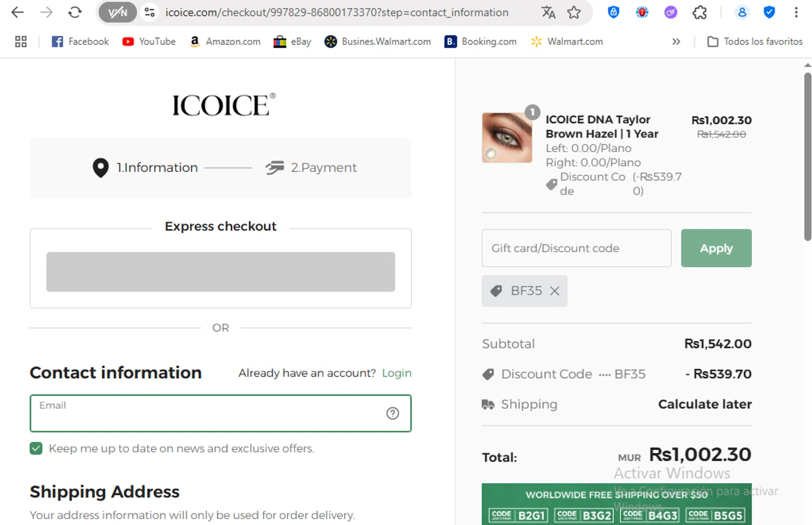The width and height of the screenshot is (812, 525).
Task: Open the eBay bookmark
Action: pos(292,42)
